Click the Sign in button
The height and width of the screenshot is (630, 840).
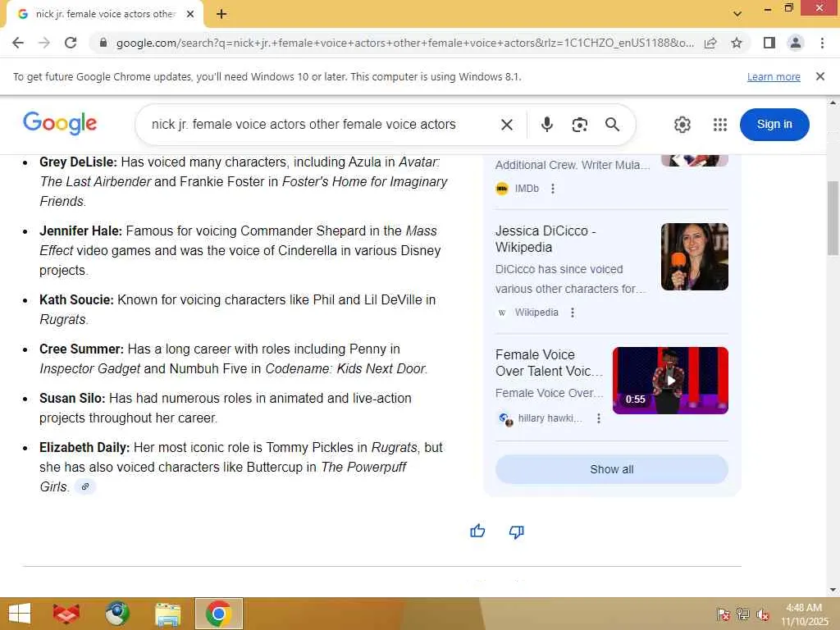pos(774,125)
